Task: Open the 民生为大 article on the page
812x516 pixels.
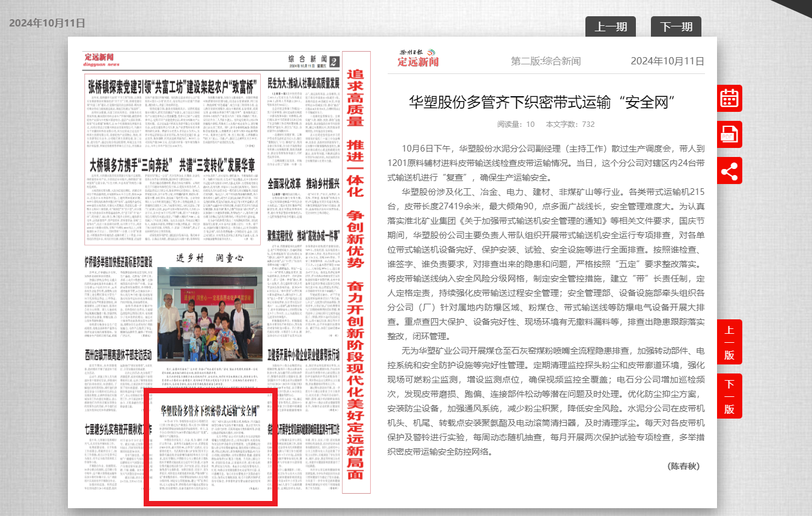Action: click(304, 82)
